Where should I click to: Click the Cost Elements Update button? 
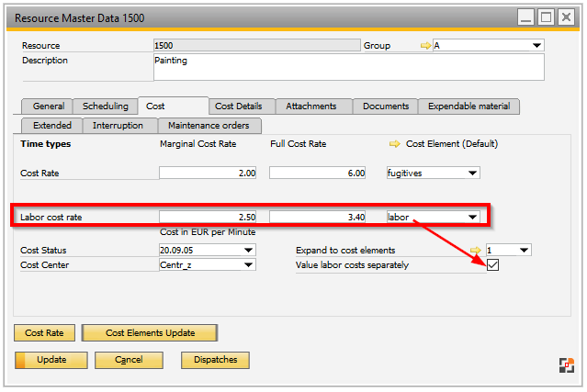(150, 332)
